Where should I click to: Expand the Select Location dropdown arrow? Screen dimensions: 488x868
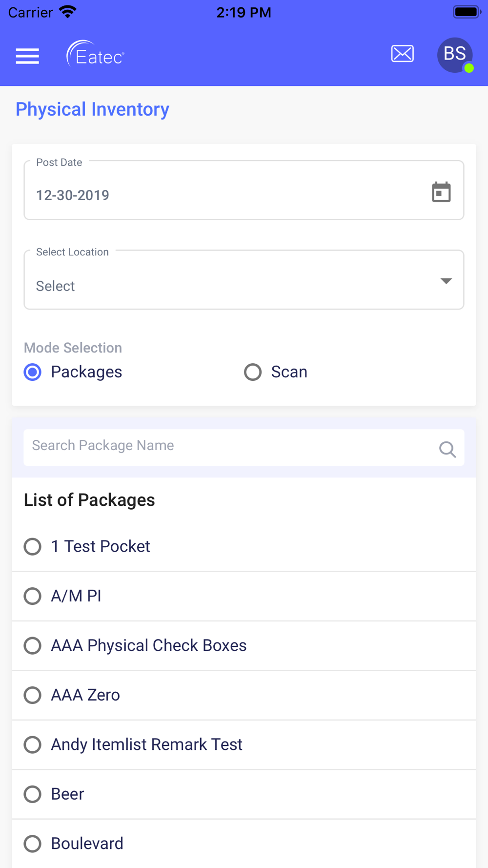click(x=446, y=281)
